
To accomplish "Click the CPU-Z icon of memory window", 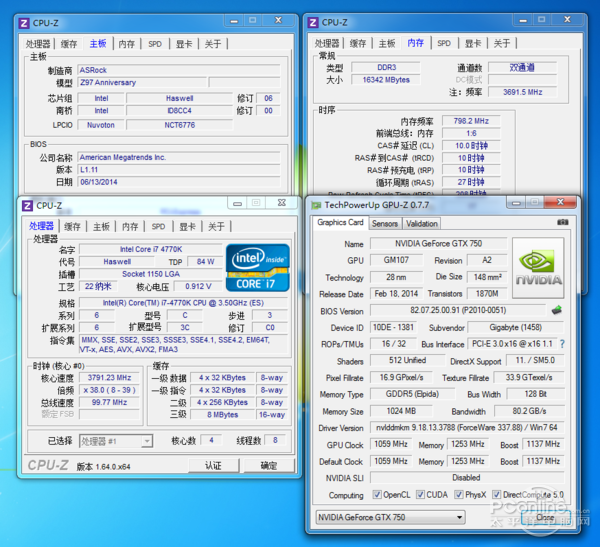I will click(311, 21).
